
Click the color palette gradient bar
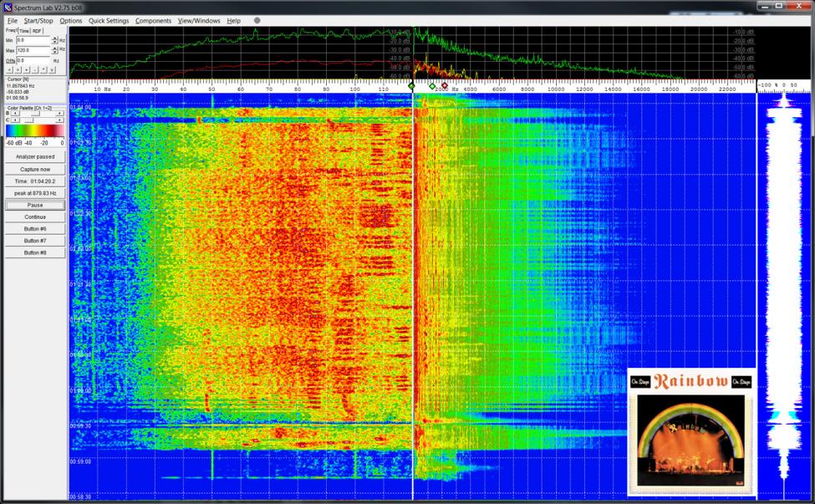click(x=35, y=131)
